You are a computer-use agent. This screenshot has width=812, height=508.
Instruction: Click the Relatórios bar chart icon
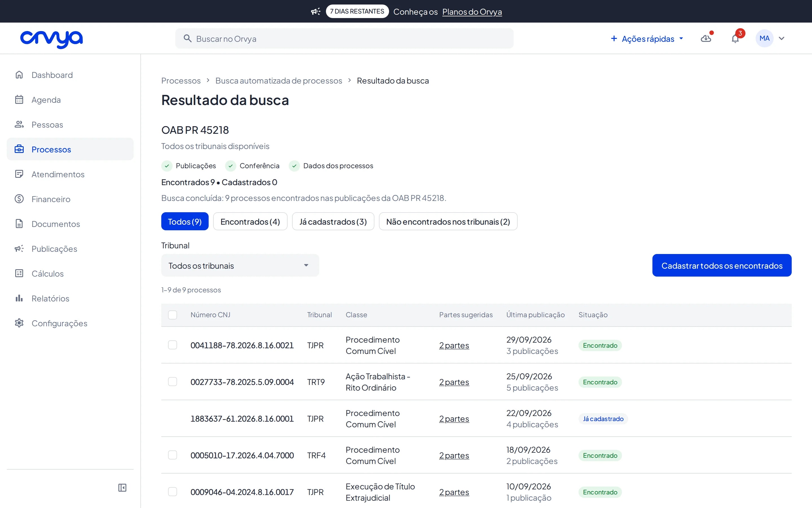click(19, 298)
